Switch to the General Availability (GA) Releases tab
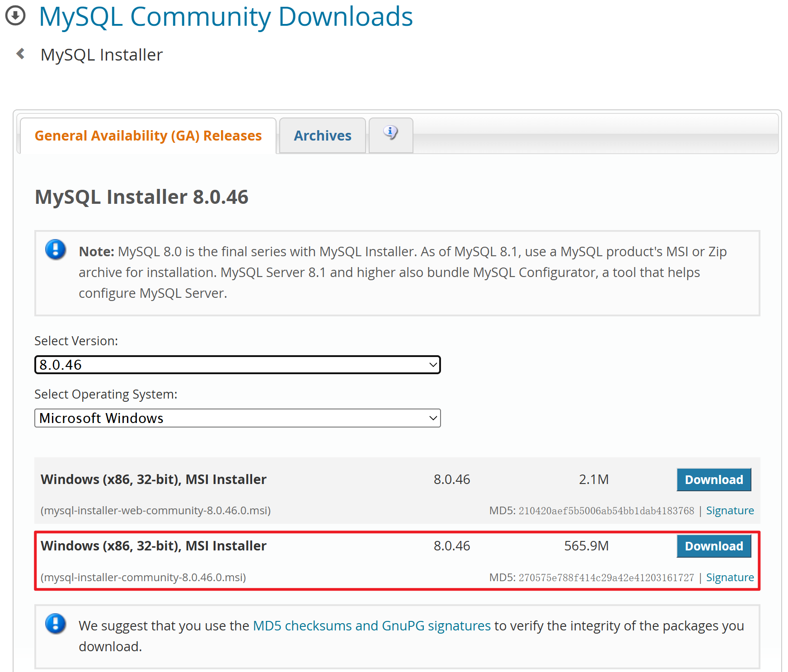Screen dimensions: 788x672 148,136
